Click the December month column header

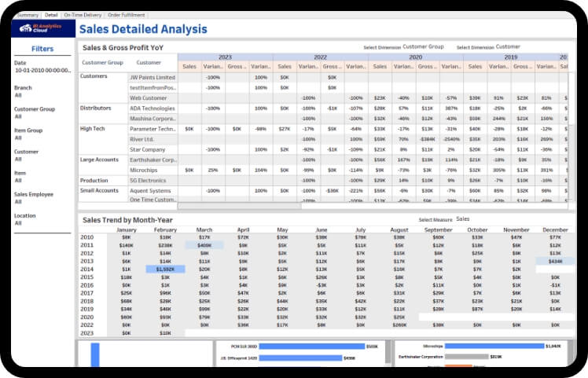click(555, 229)
